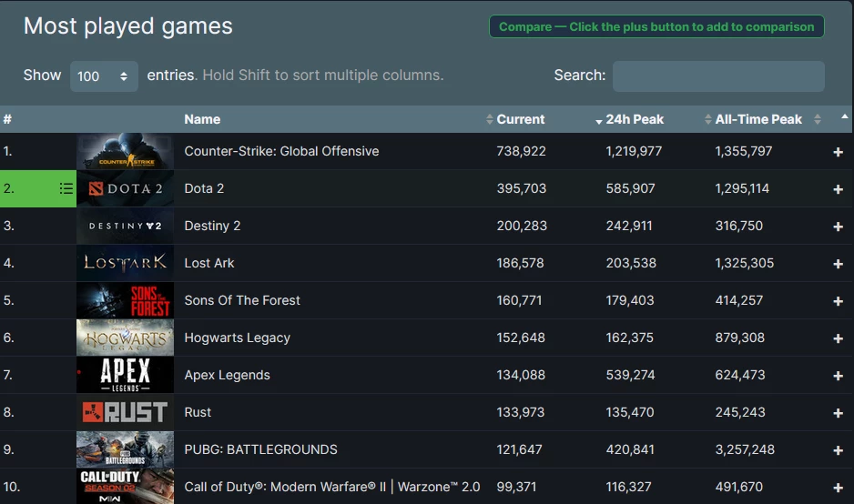Open Call of Duty Season 02 thumbnail
The image size is (854, 504).
pyautogui.click(x=126, y=487)
